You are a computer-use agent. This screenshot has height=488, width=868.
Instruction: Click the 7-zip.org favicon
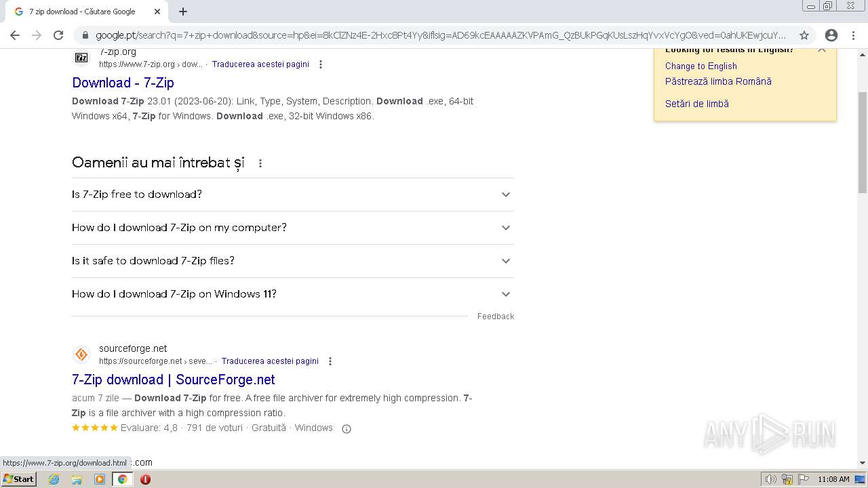(81, 58)
